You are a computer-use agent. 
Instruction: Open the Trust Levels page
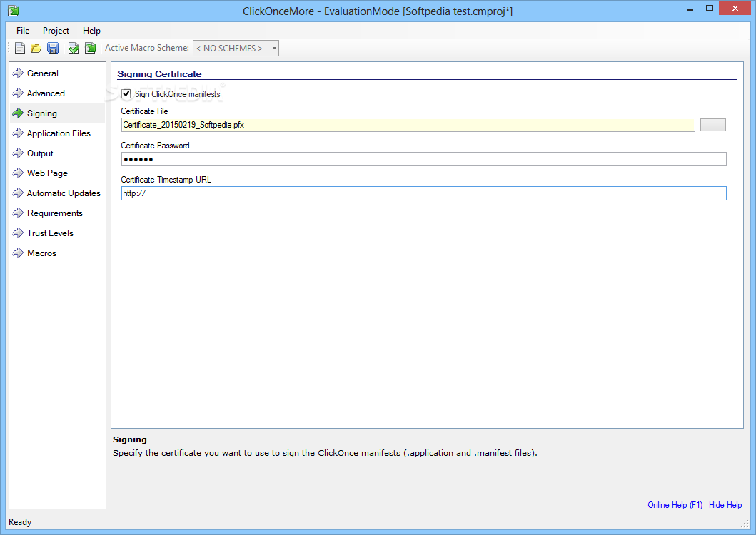point(57,233)
